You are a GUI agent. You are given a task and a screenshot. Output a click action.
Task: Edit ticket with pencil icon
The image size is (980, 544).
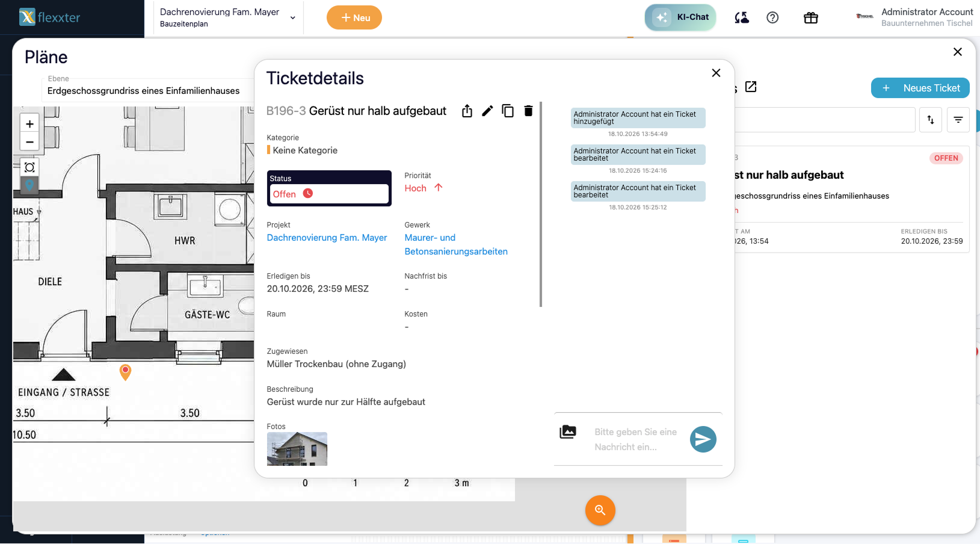[487, 111]
